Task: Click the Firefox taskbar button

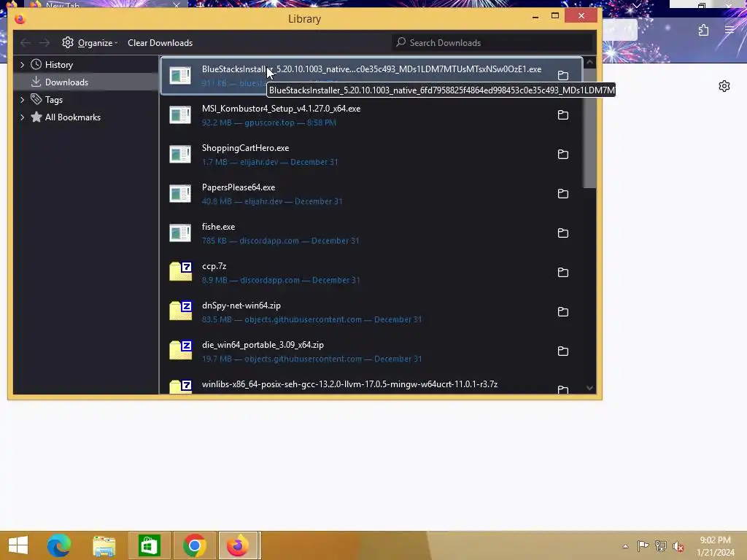Action: [x=239, y=545]
